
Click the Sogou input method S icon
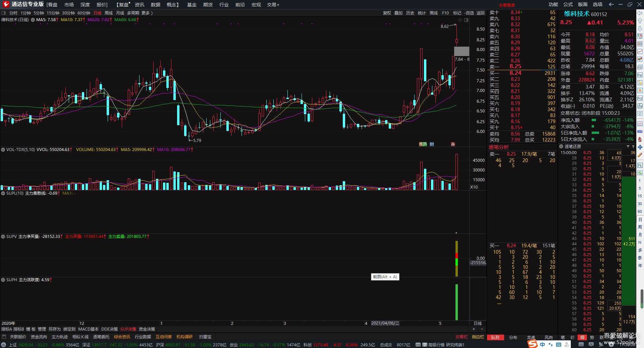point(532,344)
